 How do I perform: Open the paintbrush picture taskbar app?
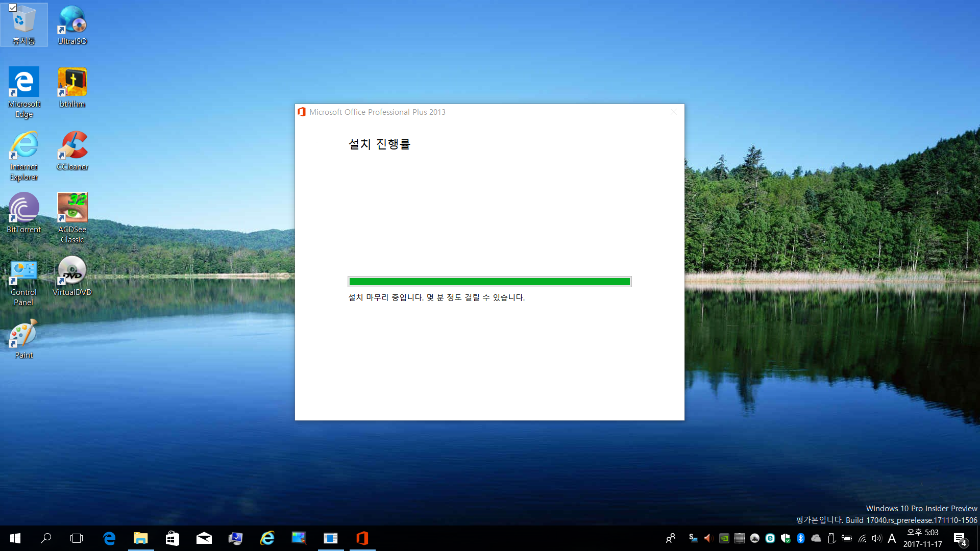[x=299, y=538]
